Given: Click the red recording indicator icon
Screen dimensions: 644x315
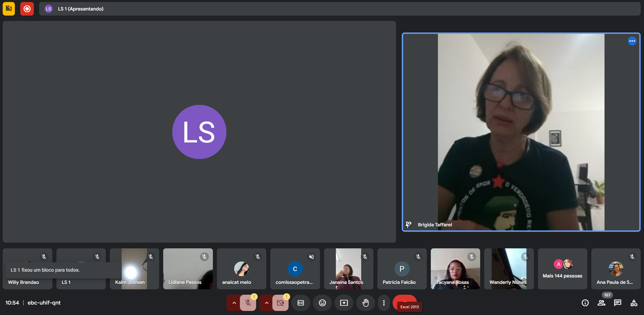Looking at the screenshot, I should [27, 9].
